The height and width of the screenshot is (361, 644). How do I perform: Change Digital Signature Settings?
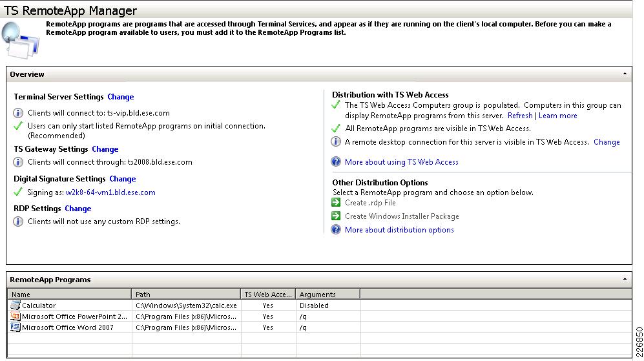click(122, 179)
